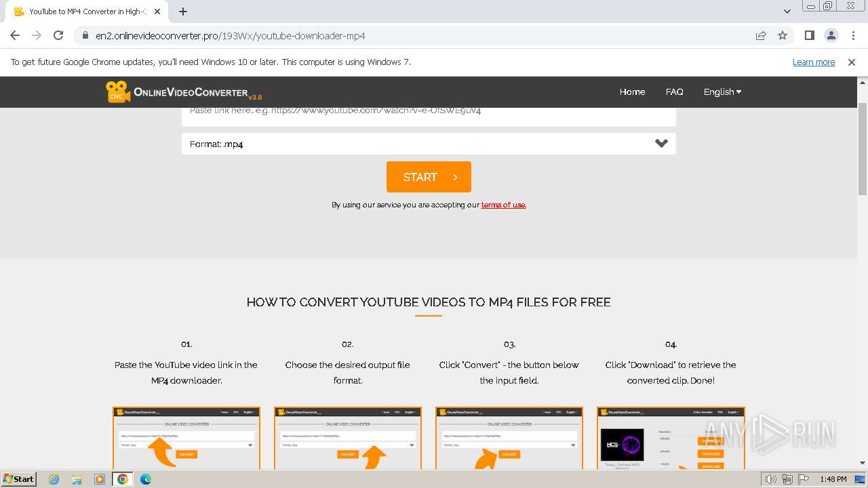This screenshot has width=868, height=488.
Task: Open the Chrome profile avatar
Action: 831,35
